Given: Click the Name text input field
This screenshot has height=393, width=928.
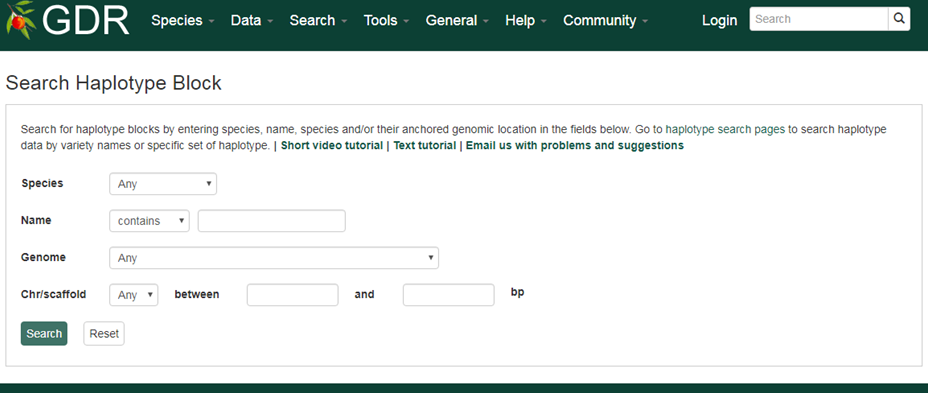Looking at the screenshot, I should click(x=272, y=221).
